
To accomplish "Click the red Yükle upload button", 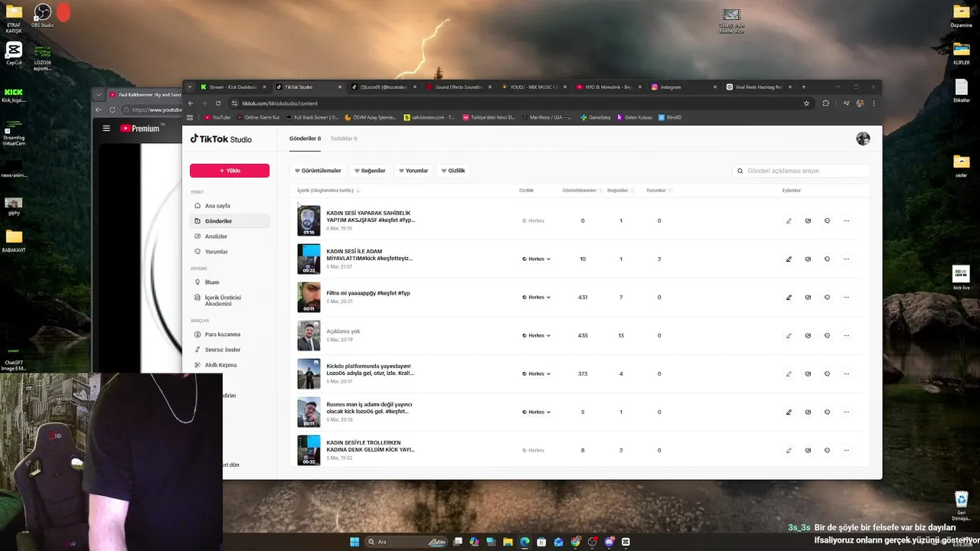I will pos(230,171).
